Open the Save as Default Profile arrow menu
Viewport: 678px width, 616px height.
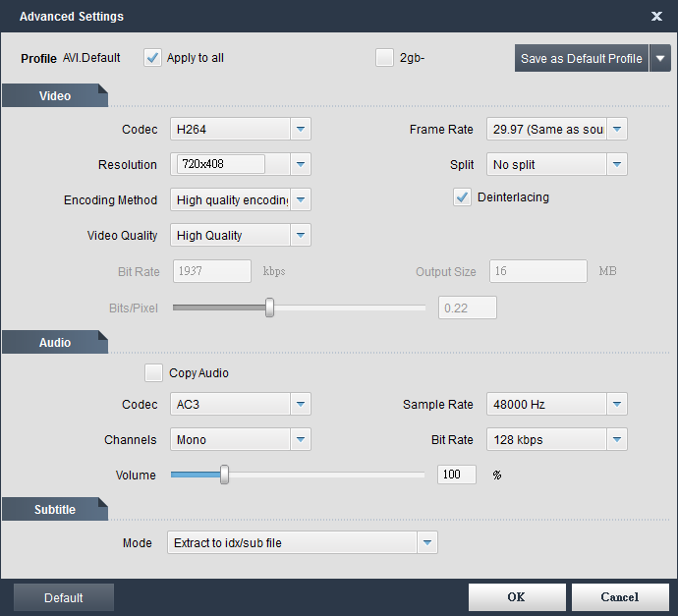[x=660, y=58]
